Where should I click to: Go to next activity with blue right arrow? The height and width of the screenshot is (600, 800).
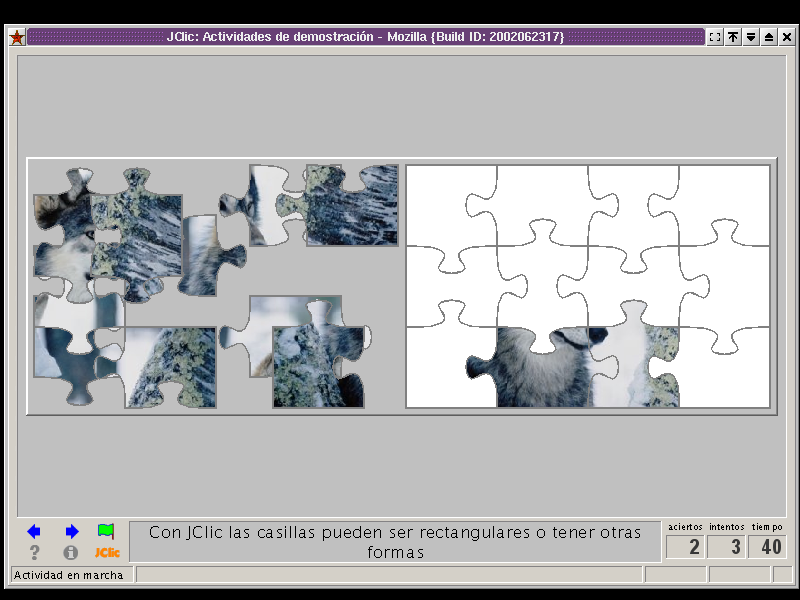(x=71, y=531)
